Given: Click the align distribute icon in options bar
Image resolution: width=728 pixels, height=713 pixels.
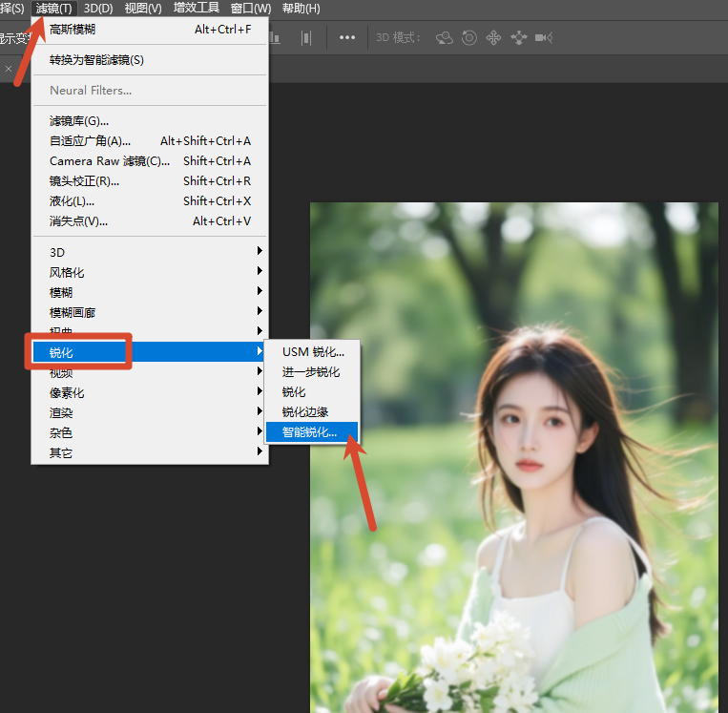Looking at the screenshot, I should click(306, 38).
